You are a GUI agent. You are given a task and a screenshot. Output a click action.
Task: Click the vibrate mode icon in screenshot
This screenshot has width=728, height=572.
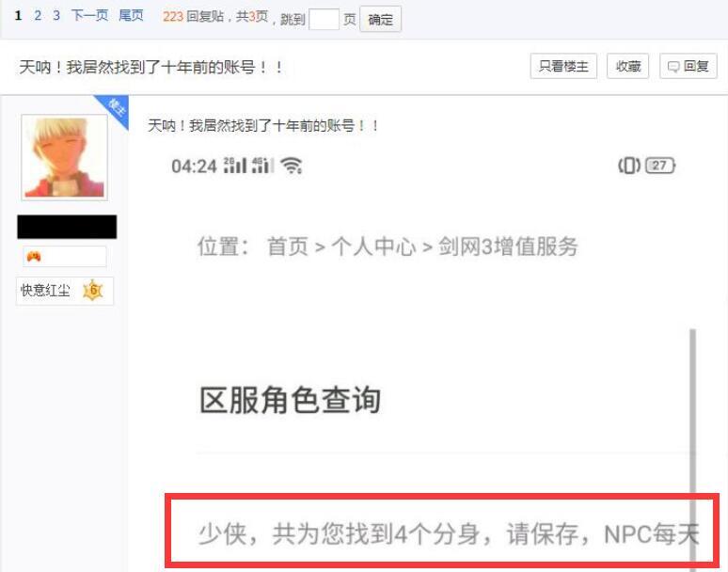629,166
